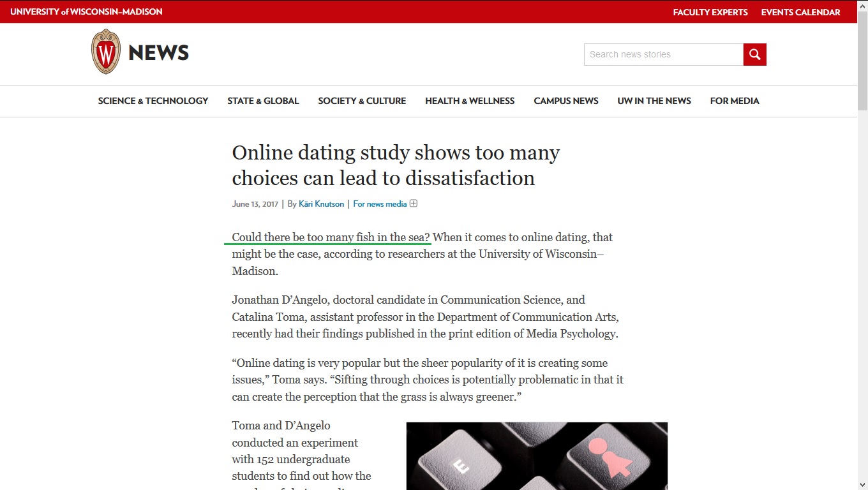Viewport: 868px width, 490px height.
Task: Select the Society & Culture menu item
Action: point(362,101)
